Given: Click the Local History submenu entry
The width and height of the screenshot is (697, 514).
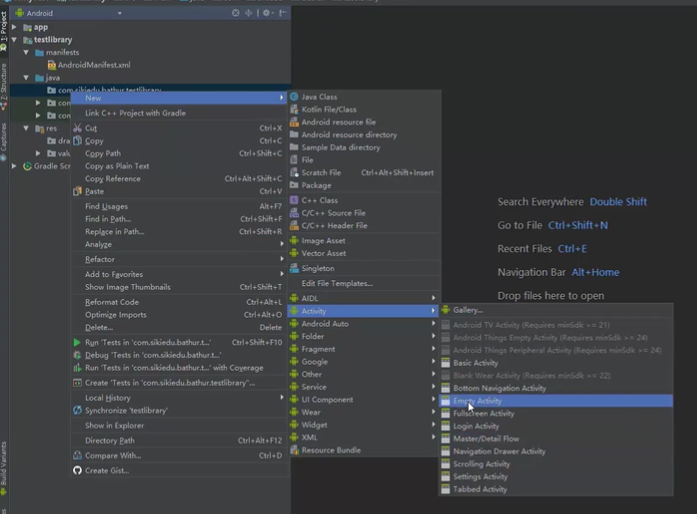Looking at the screenshot, I should [x=180, y=398].
